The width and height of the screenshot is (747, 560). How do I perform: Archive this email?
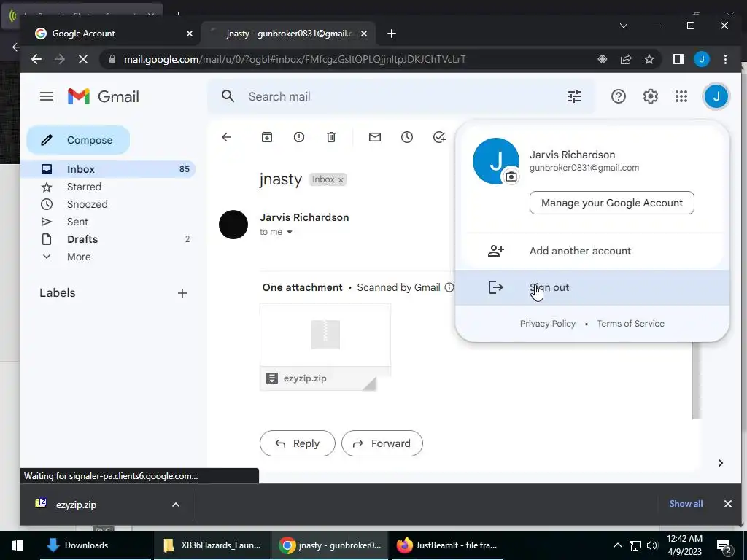coord(267,137)
